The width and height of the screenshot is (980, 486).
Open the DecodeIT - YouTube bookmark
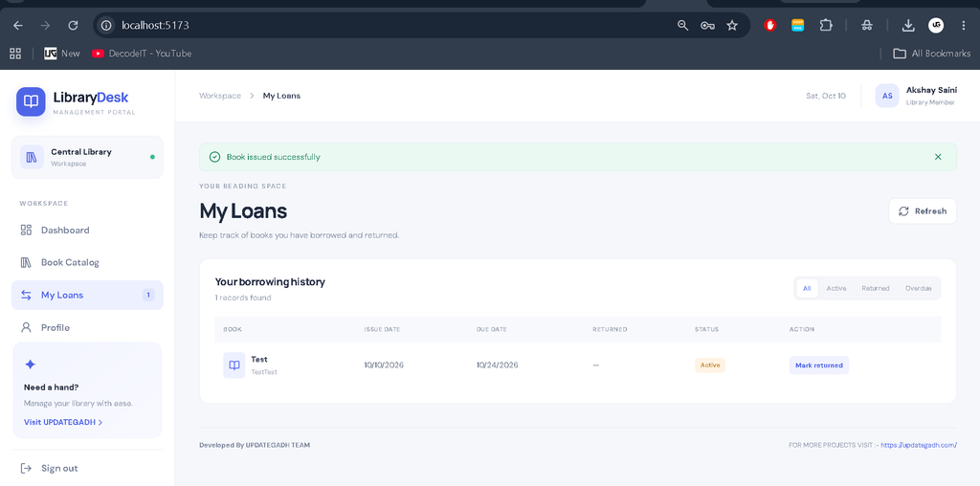[x=142, y=54]
